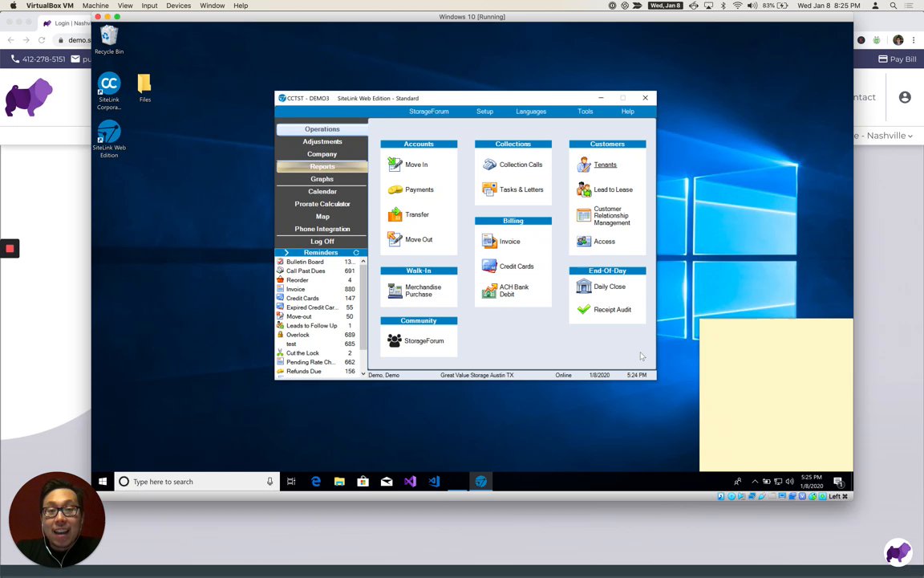Open the Windows Start menu
The height and width of the screenshot is (578, 924).
(x=103, y=482)
